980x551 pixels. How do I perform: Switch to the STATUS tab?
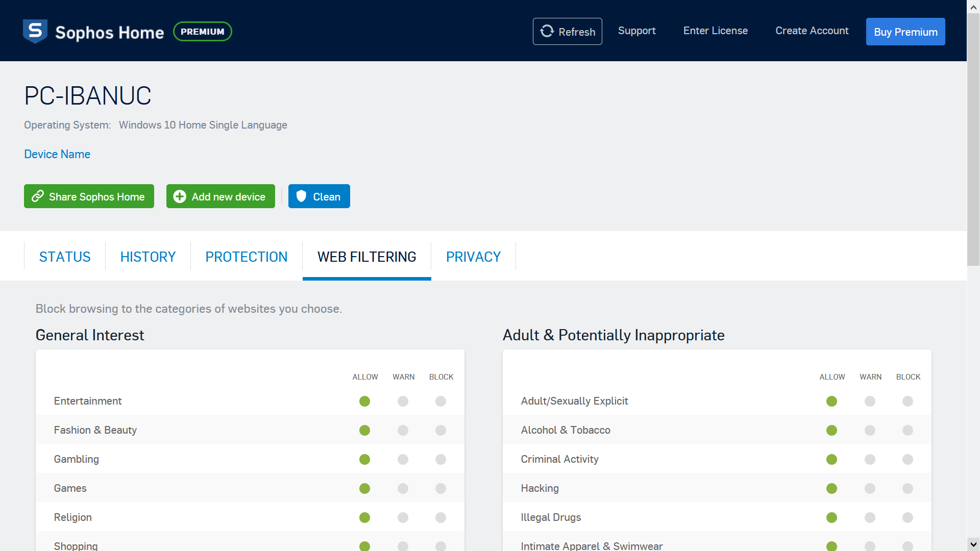point(65,257)
